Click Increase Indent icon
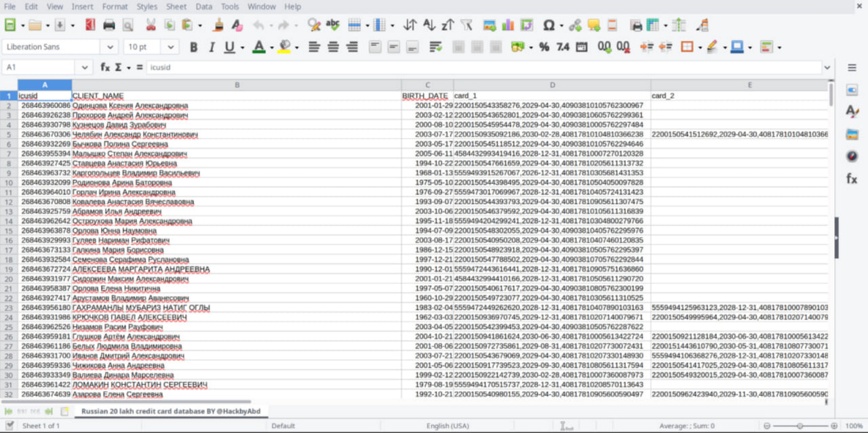The image size is (868, 433). (x=646, y=47)
